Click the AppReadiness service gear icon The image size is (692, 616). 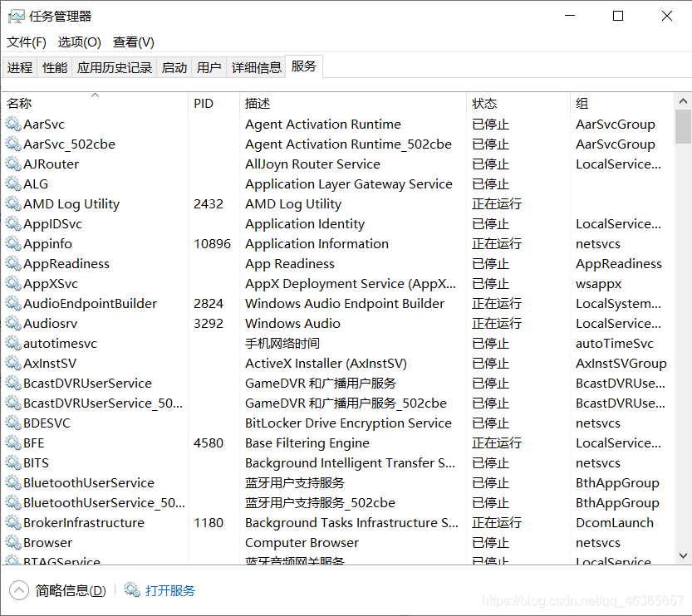[x=13, y=264]
